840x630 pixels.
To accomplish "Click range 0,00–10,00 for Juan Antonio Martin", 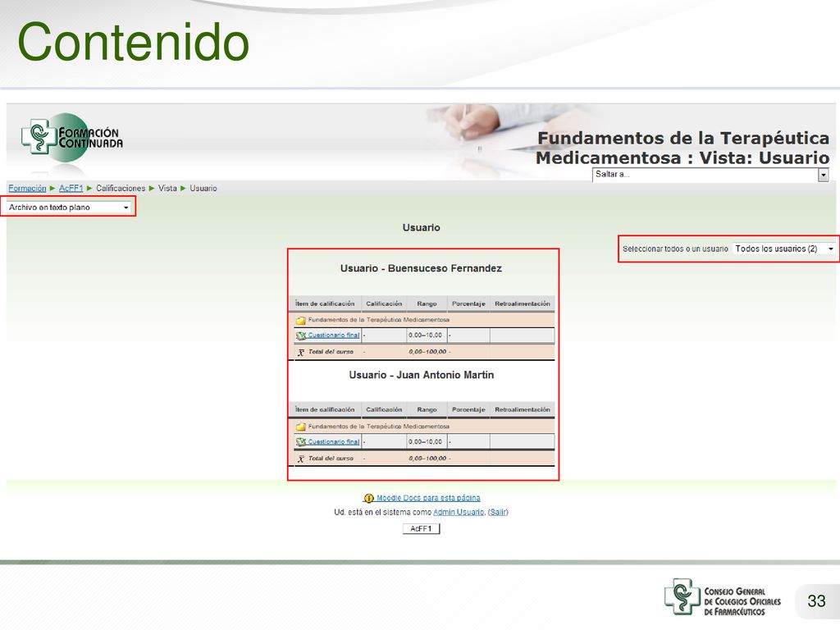I will [x=426, y=442].
